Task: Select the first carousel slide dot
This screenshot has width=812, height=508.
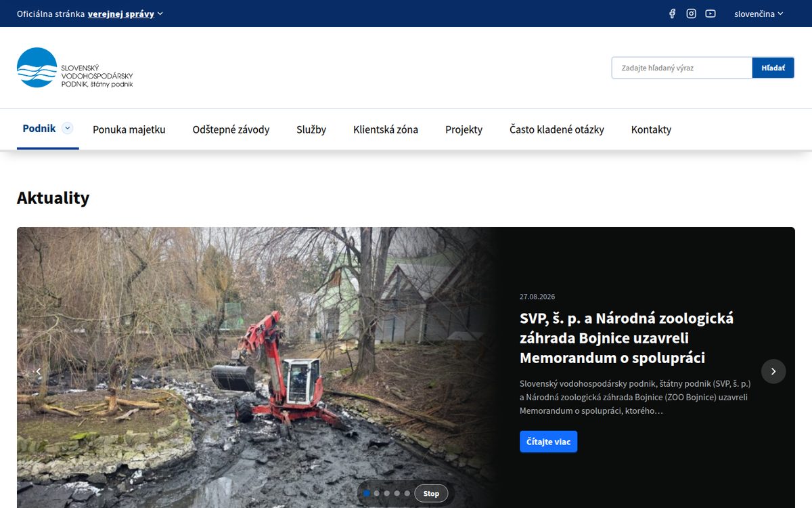Action: coord(366,494)
